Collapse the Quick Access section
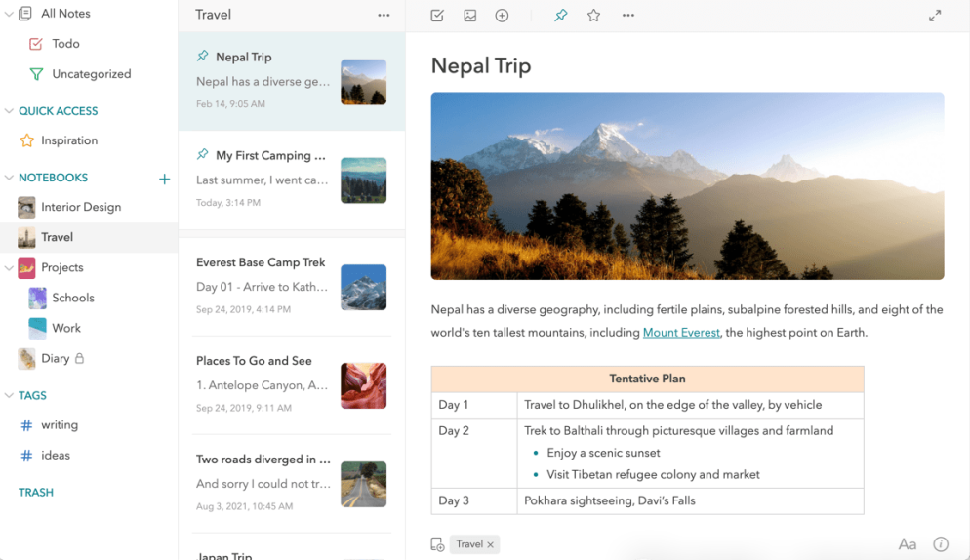 9,111
